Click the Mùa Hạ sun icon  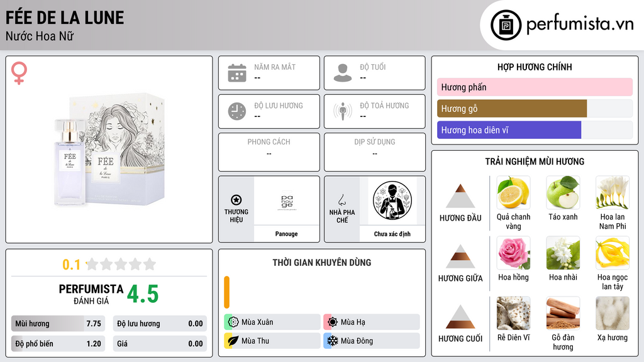point(332,322)
